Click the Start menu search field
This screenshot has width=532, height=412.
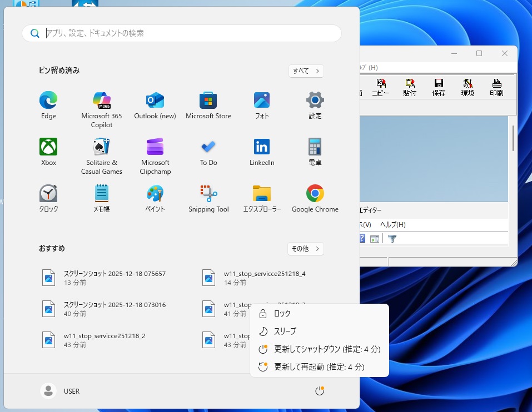click(182, 33)
